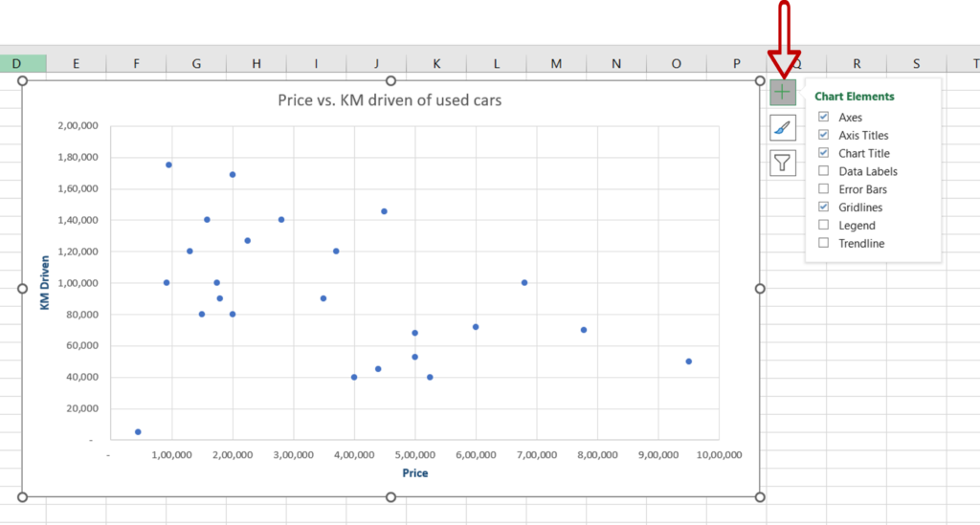980x525 pixels.
Task: Click the top-right chart resize handle
Action: pos(760,81)
